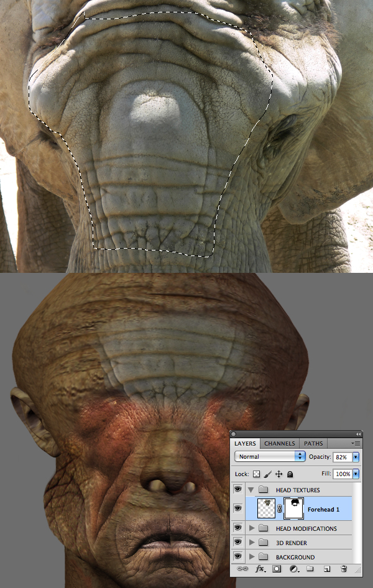Screen dimensions: 373x588
Task: Collapse the HEAD TEXTURES group
Action: tap(251, 490)
